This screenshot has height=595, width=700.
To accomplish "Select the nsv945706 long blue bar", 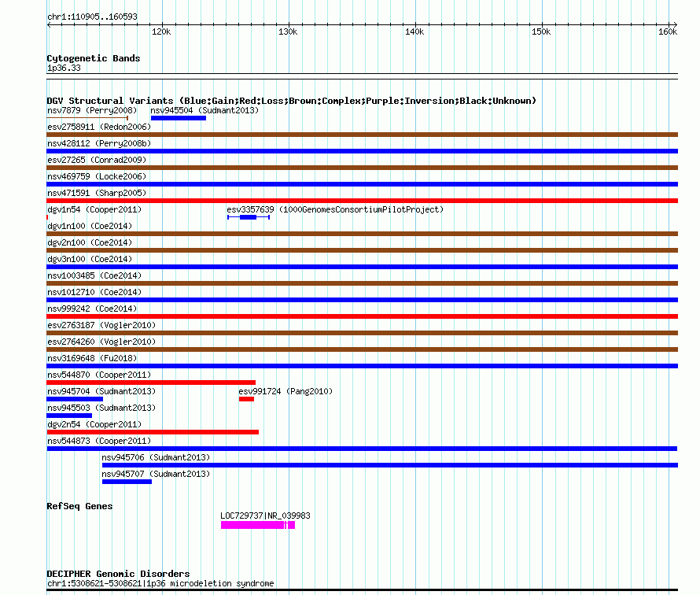I will click(x=390, y=465).
